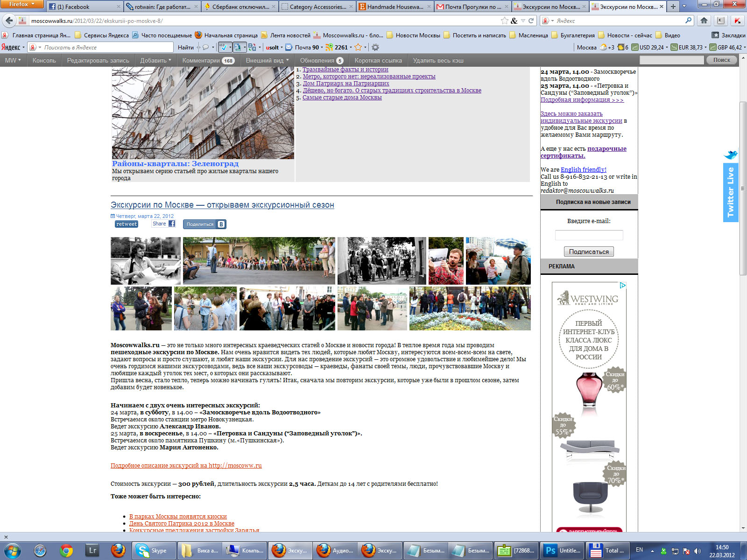Open the Самые старые дома Москвы link
747x560 pixels.
(342, 98)
